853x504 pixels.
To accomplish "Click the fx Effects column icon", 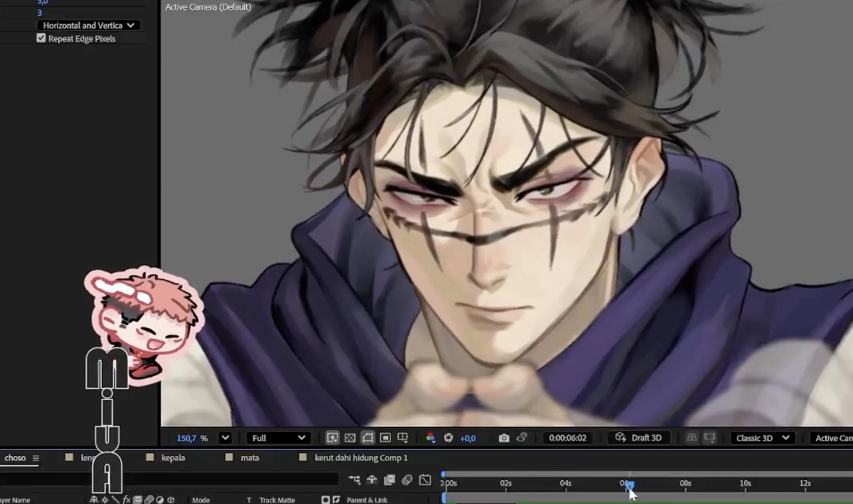I will 127,500.
